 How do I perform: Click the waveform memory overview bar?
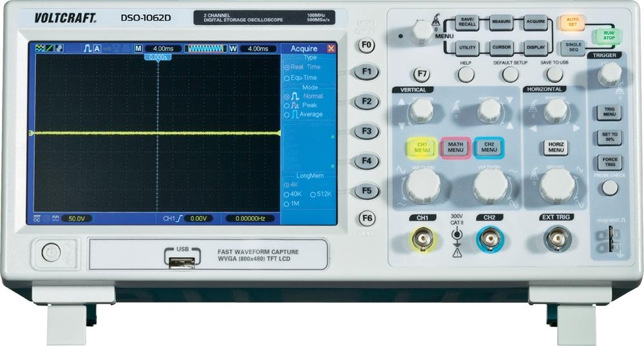tap(205, 48)
